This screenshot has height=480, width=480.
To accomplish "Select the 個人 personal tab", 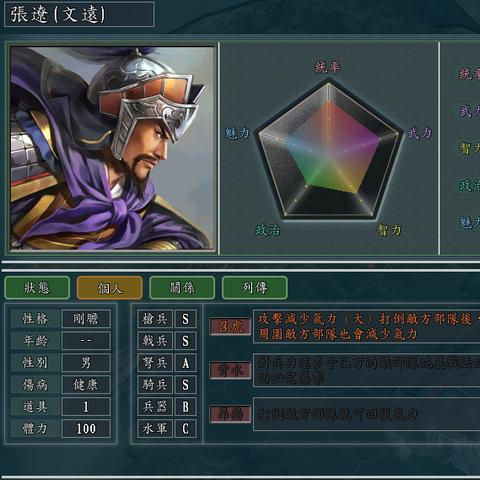I will click(x=110, y=288).
